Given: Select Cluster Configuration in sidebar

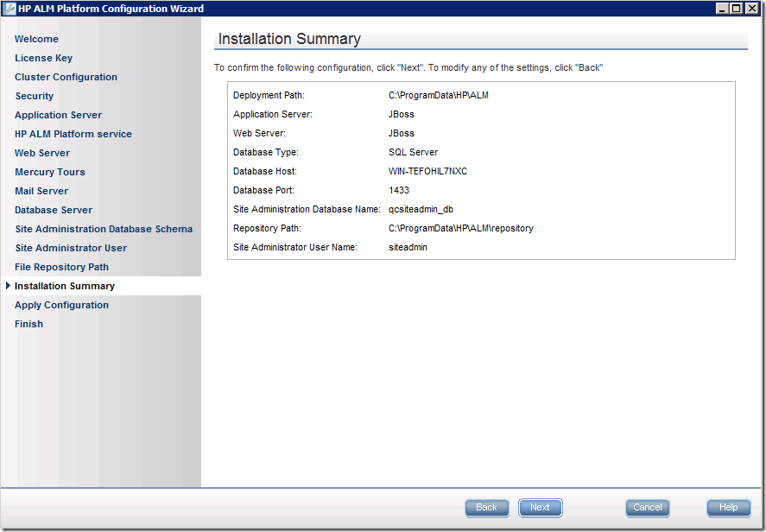Looking at the screenshot, I should click(x=66, y=77).
